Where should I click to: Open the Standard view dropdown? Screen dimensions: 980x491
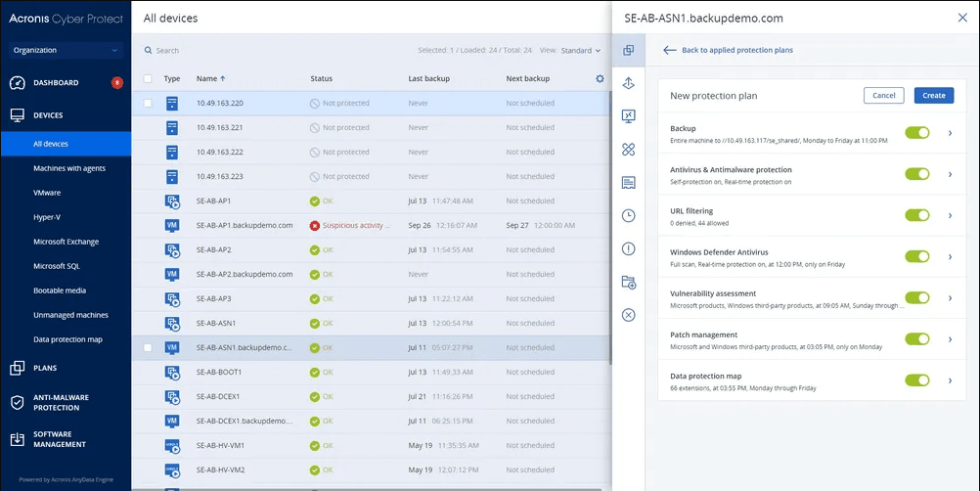[x=582, y=50]
